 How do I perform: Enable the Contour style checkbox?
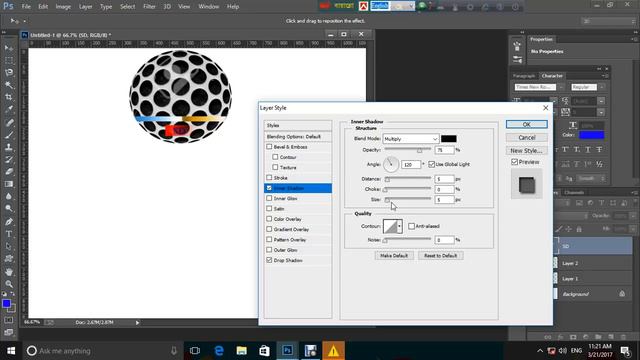275,157
